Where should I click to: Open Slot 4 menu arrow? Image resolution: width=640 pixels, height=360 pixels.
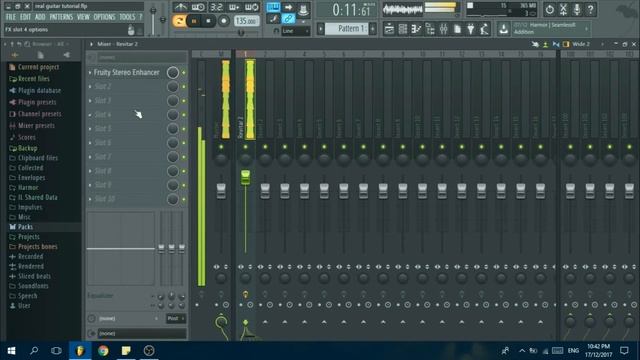(90, 115)
